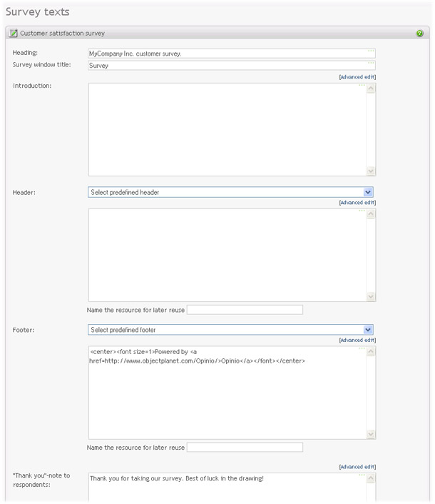Viewport: 435px width, 504px height.
Task: Click the Header textarea scrollbar down arrow
Action: pyautogui.click(x=371, y=297)
